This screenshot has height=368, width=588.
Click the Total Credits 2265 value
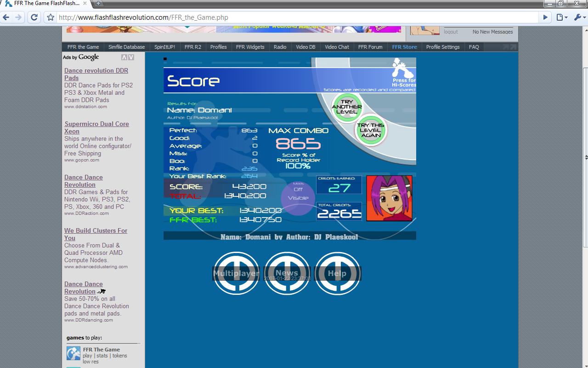coord(339,214)
